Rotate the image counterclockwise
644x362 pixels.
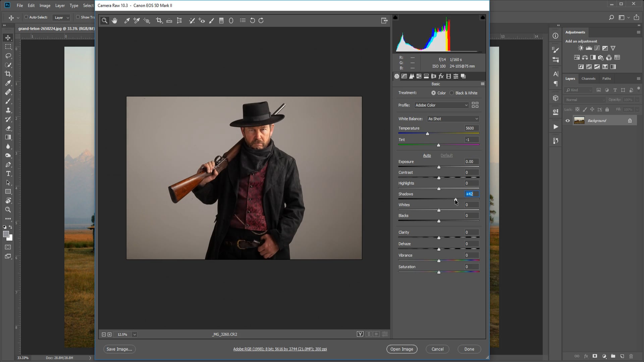253,20
